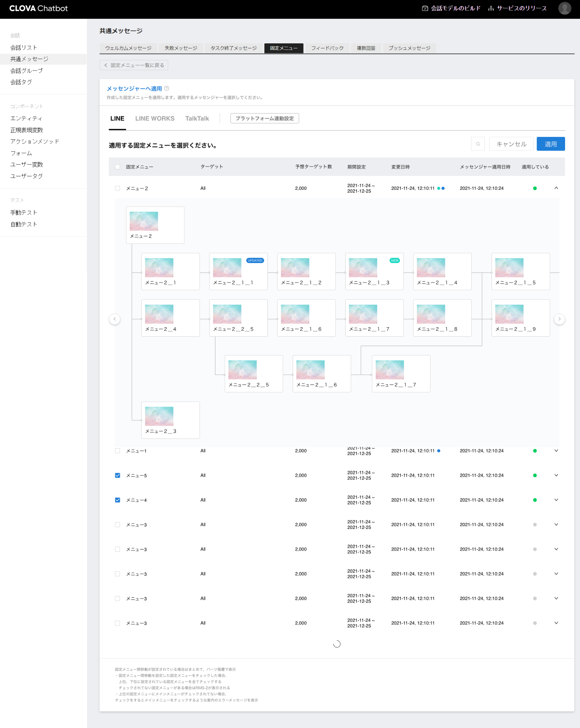The image size is (580, 728).
Task: Switch to プッシュメッセージ tab
Action: pyautogui.click(x=409, y=48)
